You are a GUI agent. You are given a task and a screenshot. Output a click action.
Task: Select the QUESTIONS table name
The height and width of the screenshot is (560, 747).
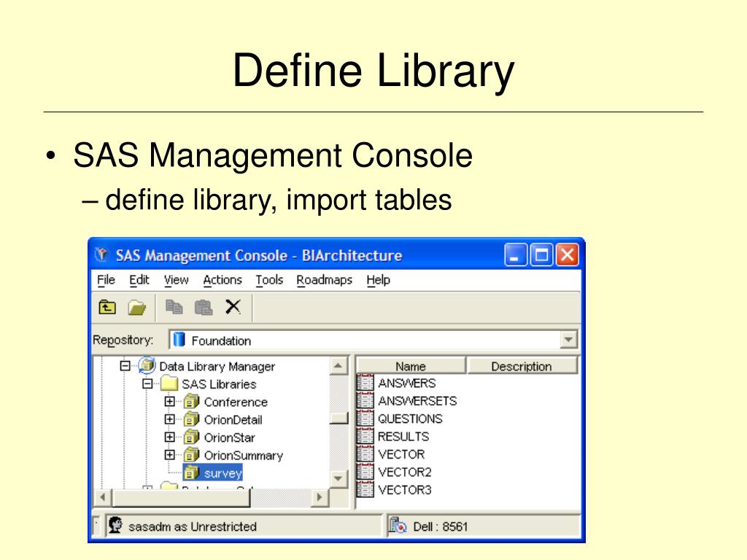410,419
